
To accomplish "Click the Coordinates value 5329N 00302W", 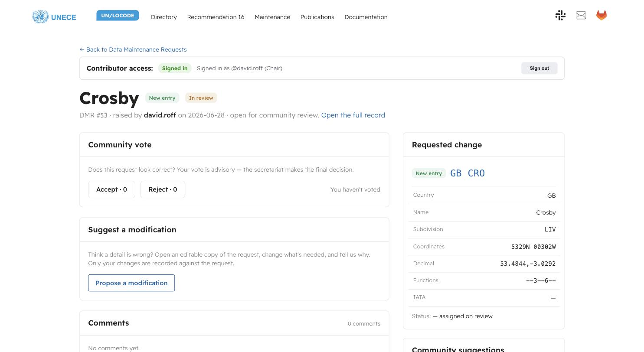I will click(533, 247).
